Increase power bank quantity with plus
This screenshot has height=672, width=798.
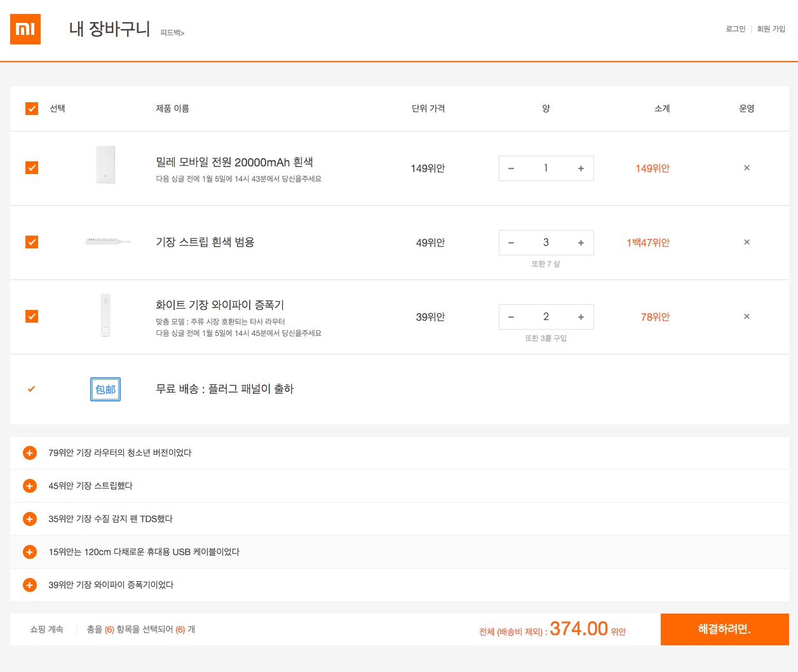click(581, 168)
